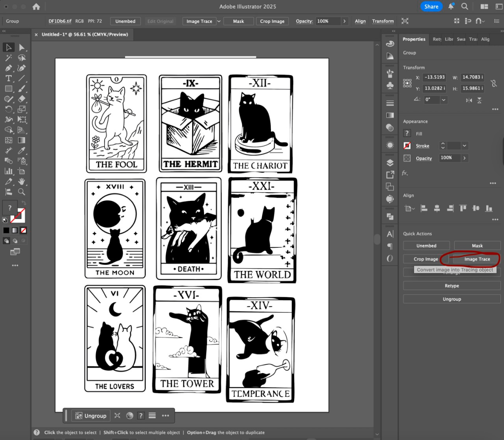This screenshot has height=440, width=504.
Task: Set the color mode to None
Action: [24, 230]
